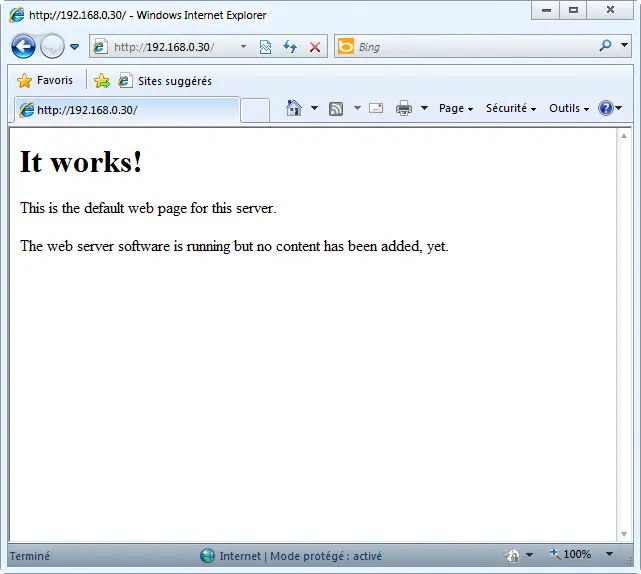
Task: Click the It works! heading
Action: coord(81,161)
